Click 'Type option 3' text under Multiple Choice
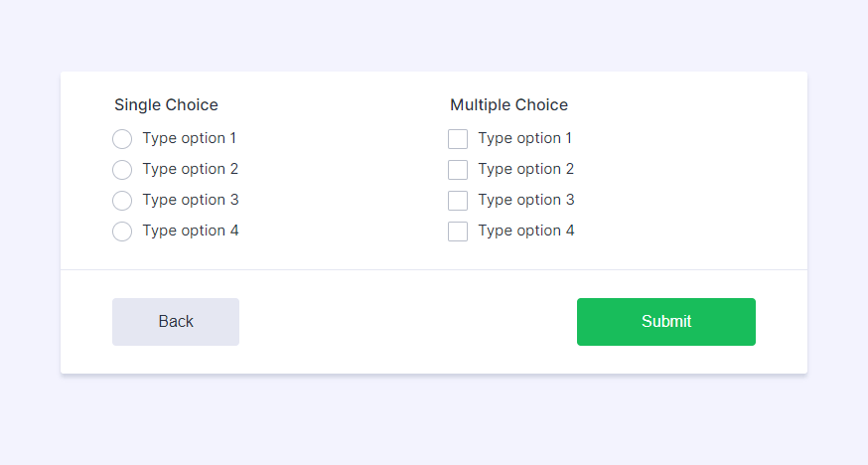 (x=525, y=200)
